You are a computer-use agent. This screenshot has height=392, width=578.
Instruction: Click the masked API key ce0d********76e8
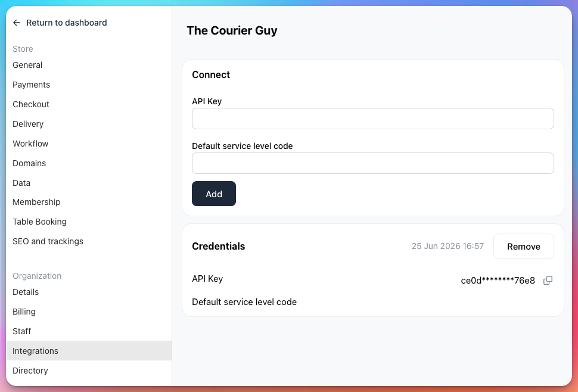[498, 281]
